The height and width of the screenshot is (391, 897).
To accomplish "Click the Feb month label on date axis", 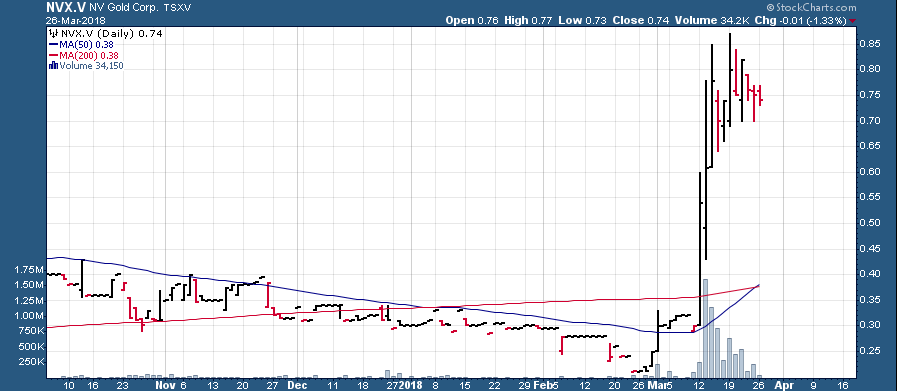I will pyautogui.click(x=542, y=385).
